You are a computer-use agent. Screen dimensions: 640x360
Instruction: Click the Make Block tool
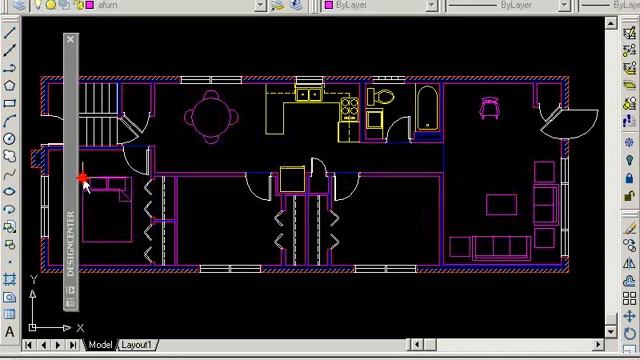click(x=9, y=244)
